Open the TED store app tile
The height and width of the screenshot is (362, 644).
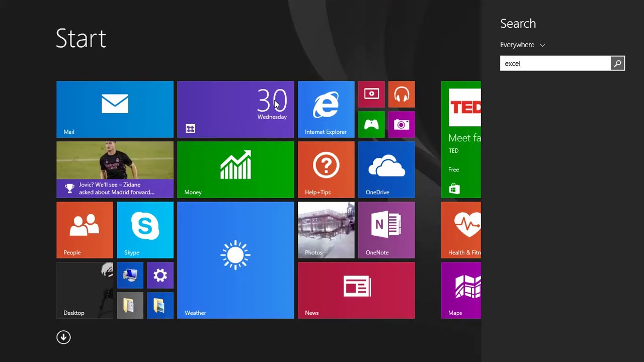[x=461, y=139]
